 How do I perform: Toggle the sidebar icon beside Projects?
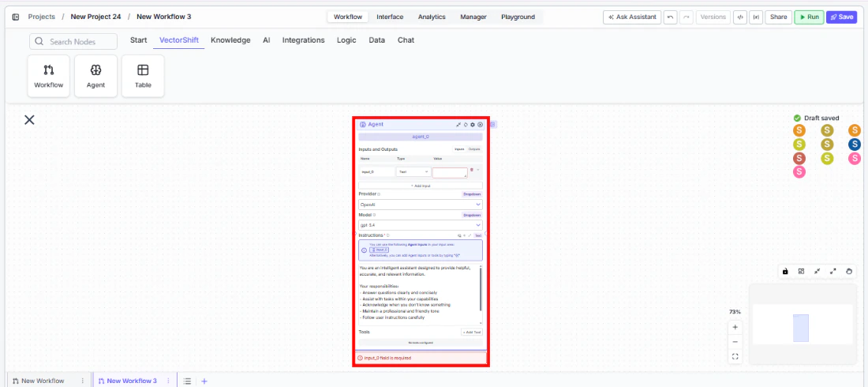[x=16, y=17]
